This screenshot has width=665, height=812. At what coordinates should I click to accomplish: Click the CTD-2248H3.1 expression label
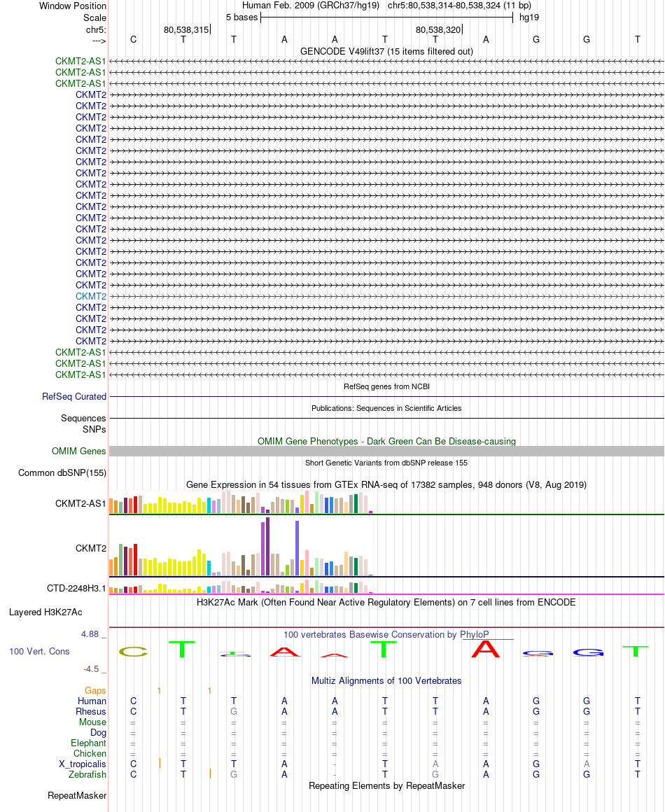[76, 588]
